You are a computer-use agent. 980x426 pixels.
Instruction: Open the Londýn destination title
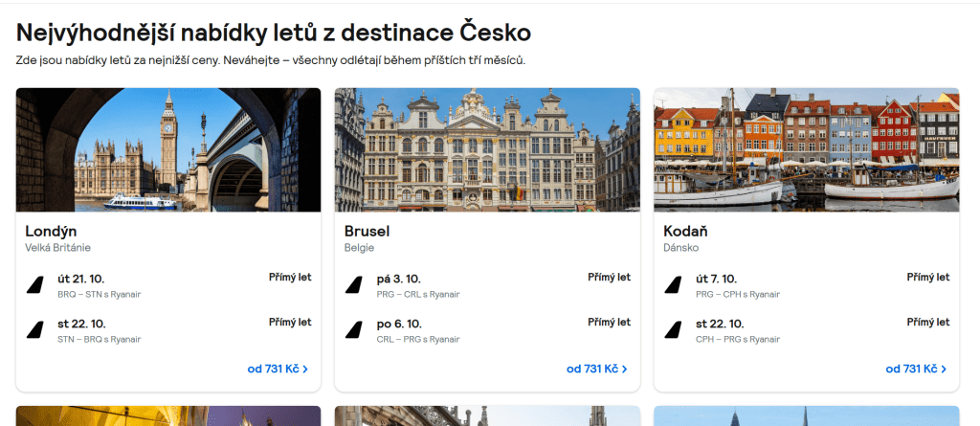click(x=51, y=231)
